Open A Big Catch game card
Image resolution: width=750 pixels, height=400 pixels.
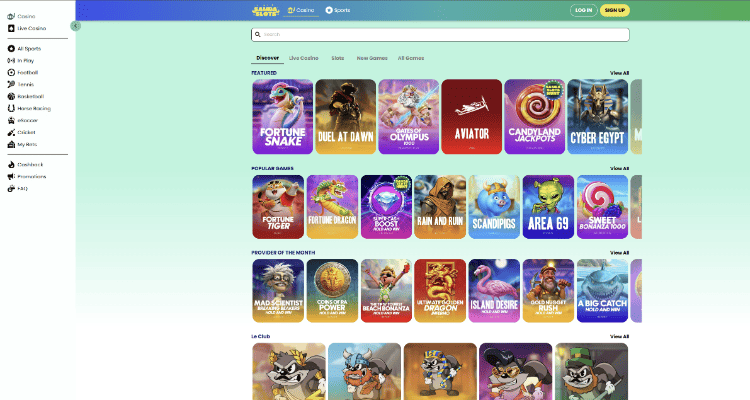(x=602, y=291)
